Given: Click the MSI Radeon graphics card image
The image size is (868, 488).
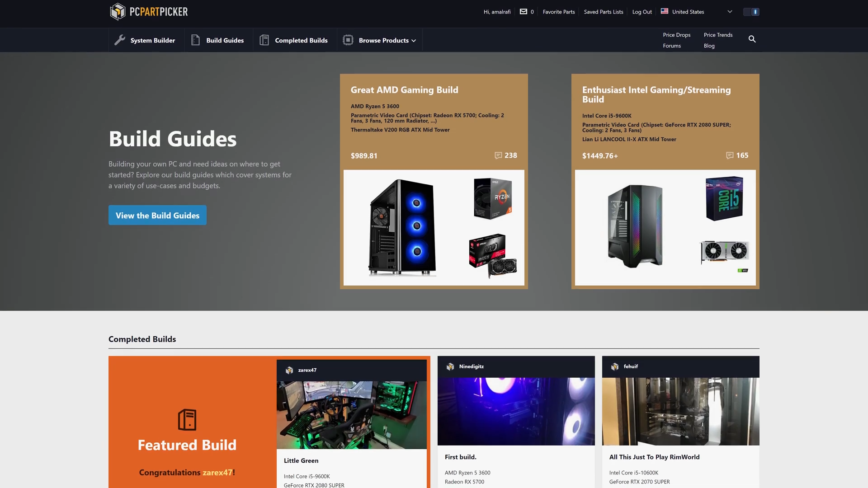Looking at the screenshot, I should click(x=493, y=255).
